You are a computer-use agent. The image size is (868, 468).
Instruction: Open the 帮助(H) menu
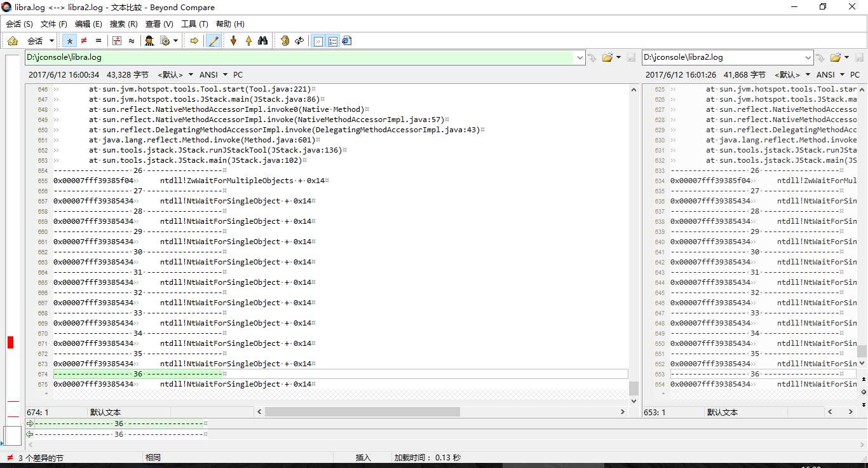point(230,24)
